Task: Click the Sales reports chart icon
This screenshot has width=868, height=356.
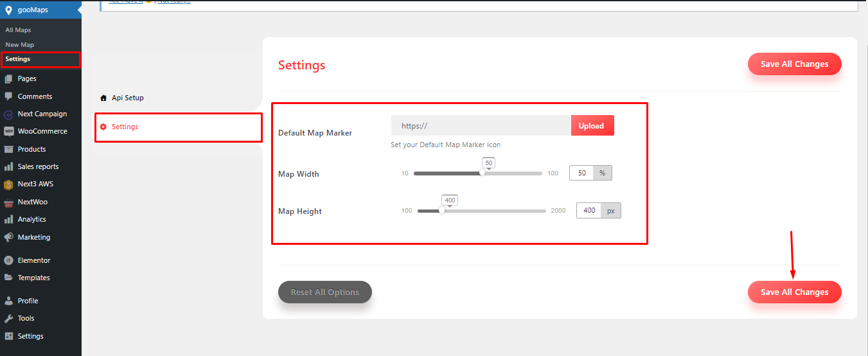Action: (8, 166)
